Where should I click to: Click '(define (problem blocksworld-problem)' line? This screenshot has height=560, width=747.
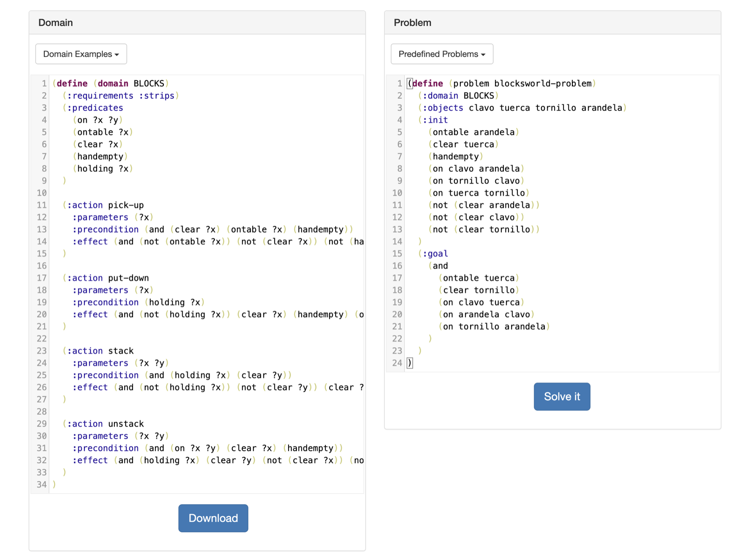(x=502, y=84)
